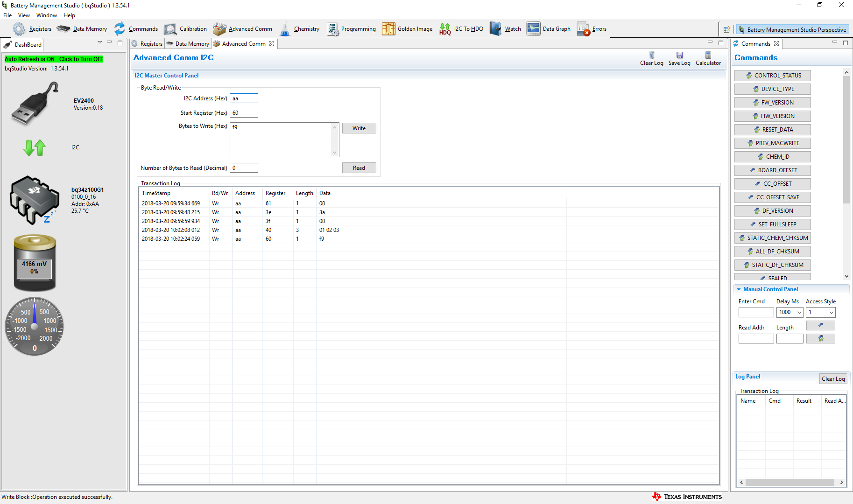This screenshot has height=504, width=853.
Task: Open the Commands toolbar view
Action: tap(136, 29)
